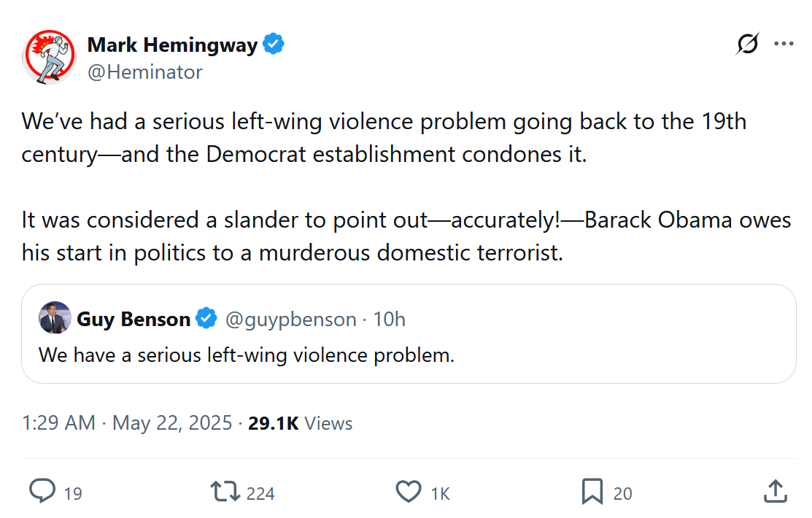Viewport: 812px width, 518px height.
Task: Open the share upload icon
Action: pyautogui.click(x=775, y=492)
